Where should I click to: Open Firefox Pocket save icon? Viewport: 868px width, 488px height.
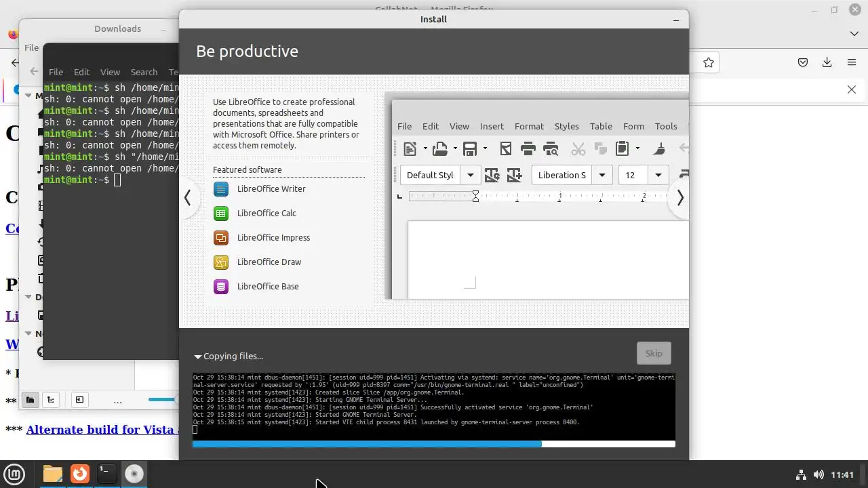[x=803, y=62]
